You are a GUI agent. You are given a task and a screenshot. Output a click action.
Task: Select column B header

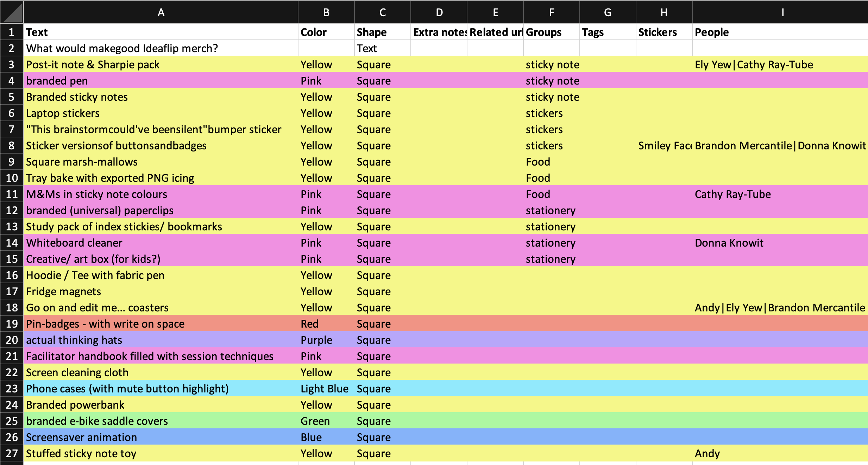coord(326,12)
